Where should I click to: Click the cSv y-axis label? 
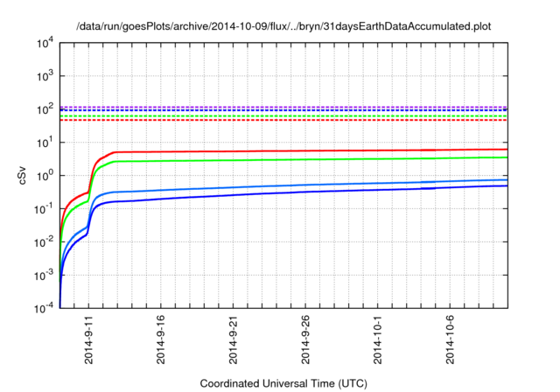pyautogui.click(x=22, y=176)
